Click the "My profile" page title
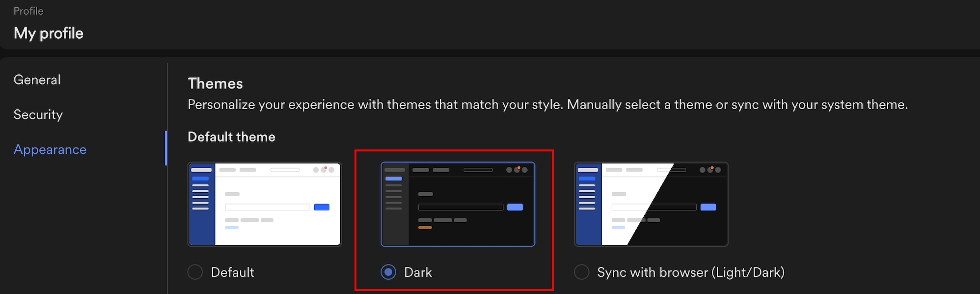The image size is (980, 294). tap(49, 33)
